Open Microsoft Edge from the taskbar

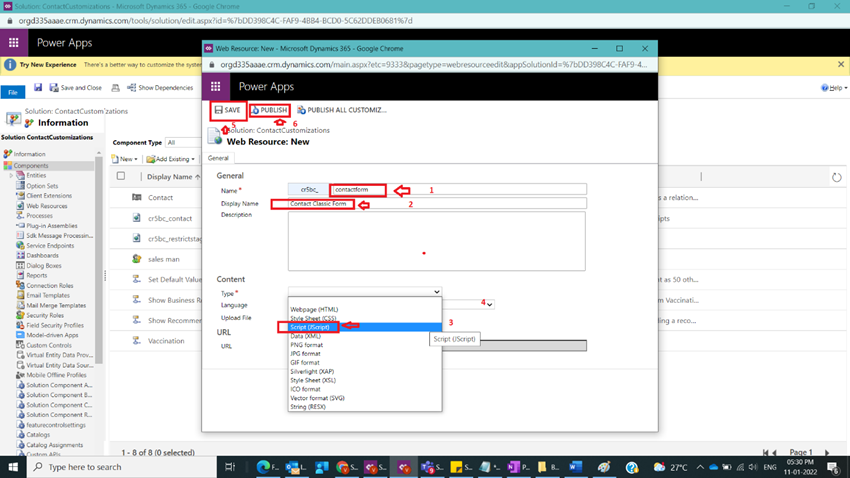pos(264,467)
